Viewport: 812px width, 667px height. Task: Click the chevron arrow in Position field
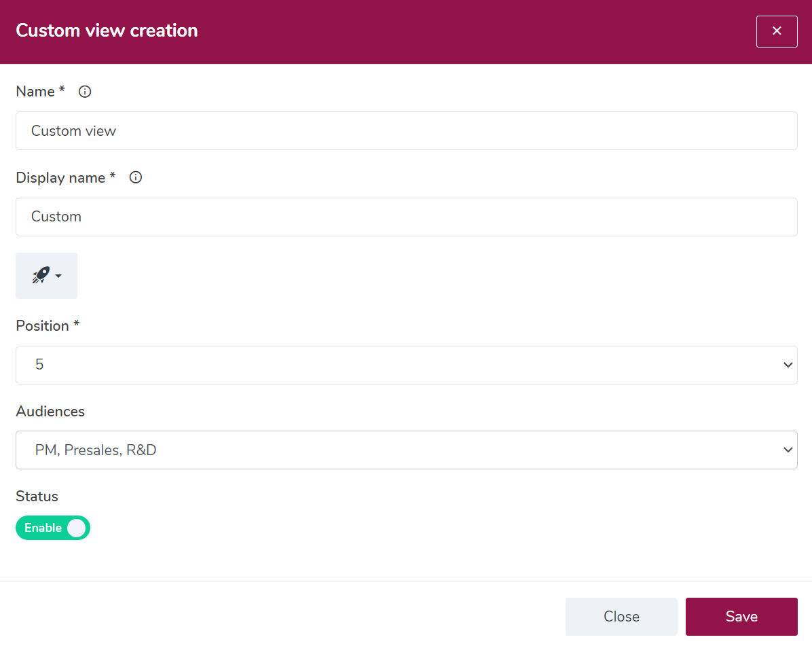[x=788, y=365]
